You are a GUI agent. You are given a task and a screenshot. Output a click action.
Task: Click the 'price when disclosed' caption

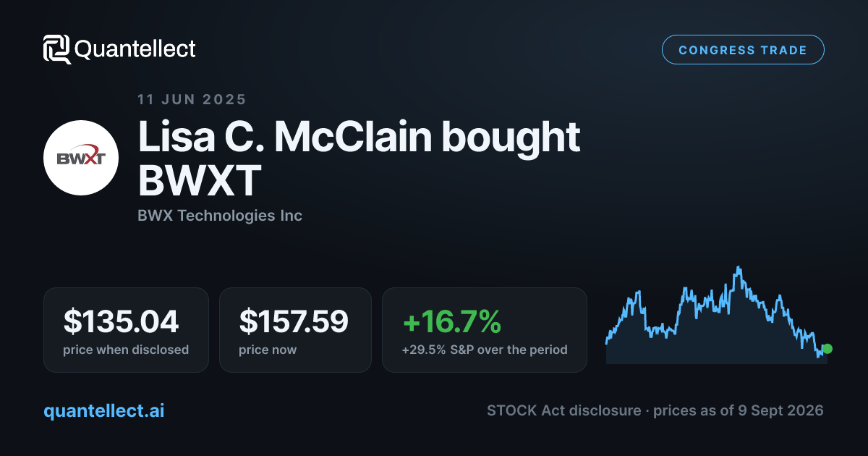[126, 350]
